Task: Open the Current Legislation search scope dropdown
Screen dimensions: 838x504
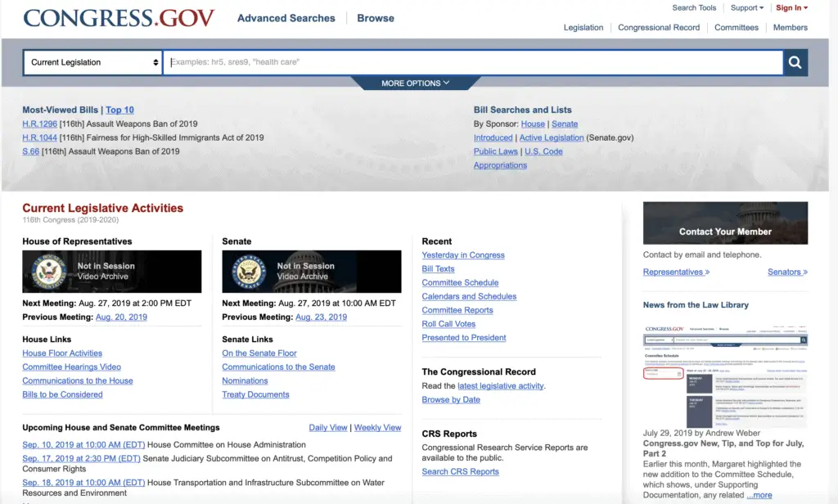Action: 92,62
